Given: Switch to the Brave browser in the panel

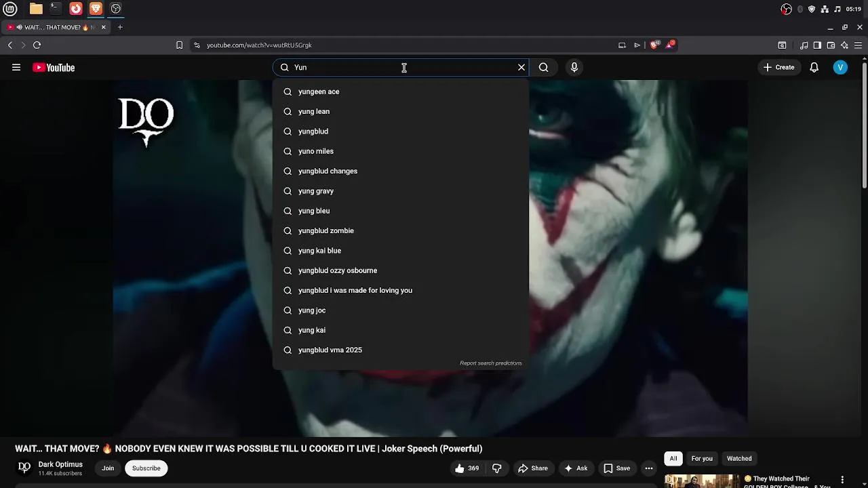Looking at the screenshot, I should (x=96, y=9).
